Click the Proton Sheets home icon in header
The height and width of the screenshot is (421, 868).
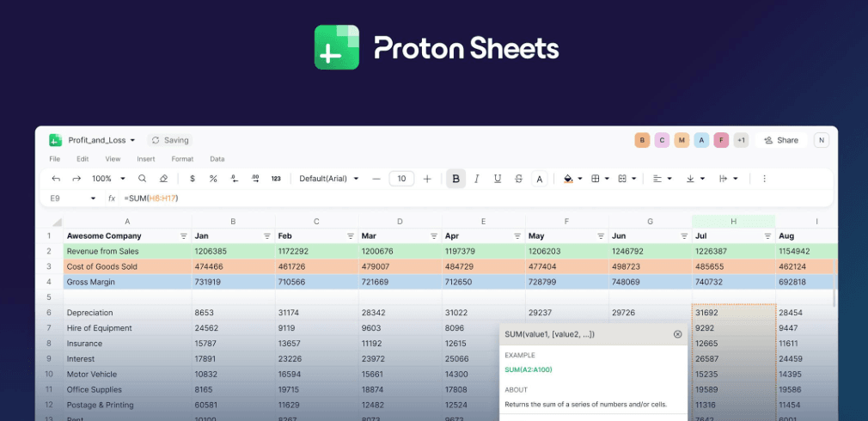(x=55, y=141)
